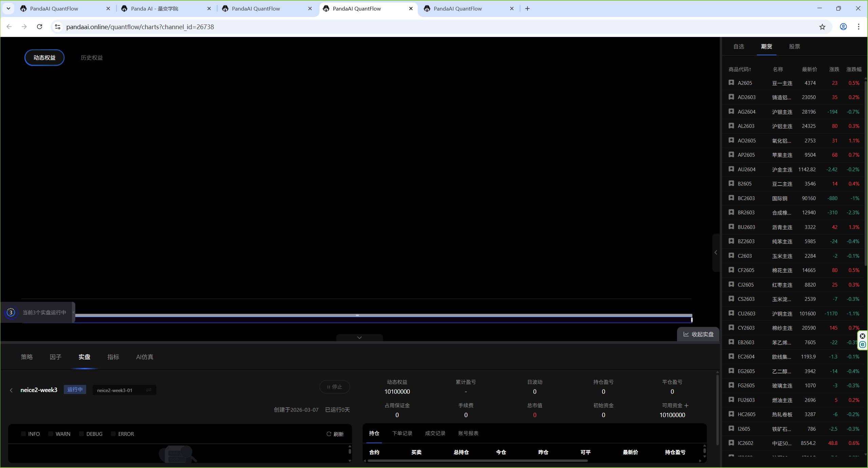
Task: Enable the WARN log filter
Action: [51, 434]
